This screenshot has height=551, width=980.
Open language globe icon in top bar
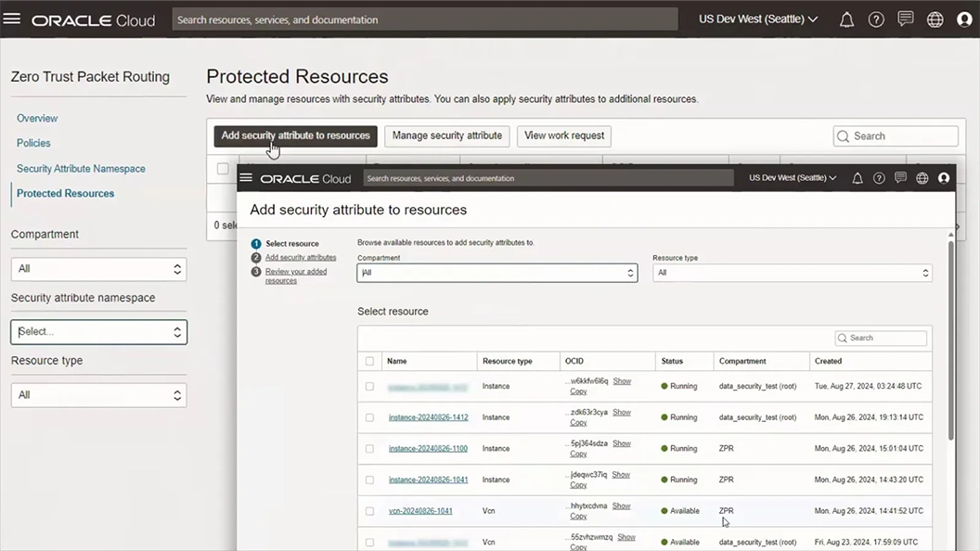click(x=935, y=19)
